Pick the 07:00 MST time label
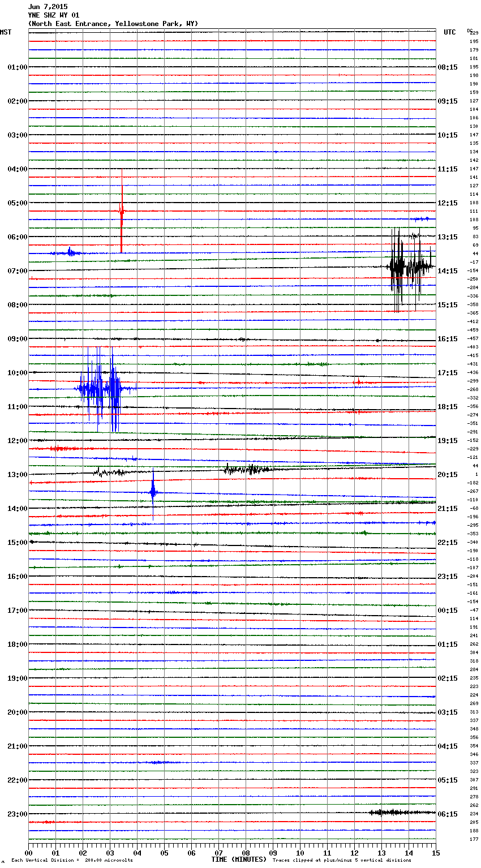This screenshot has width=481, height=868. [18, 271]
